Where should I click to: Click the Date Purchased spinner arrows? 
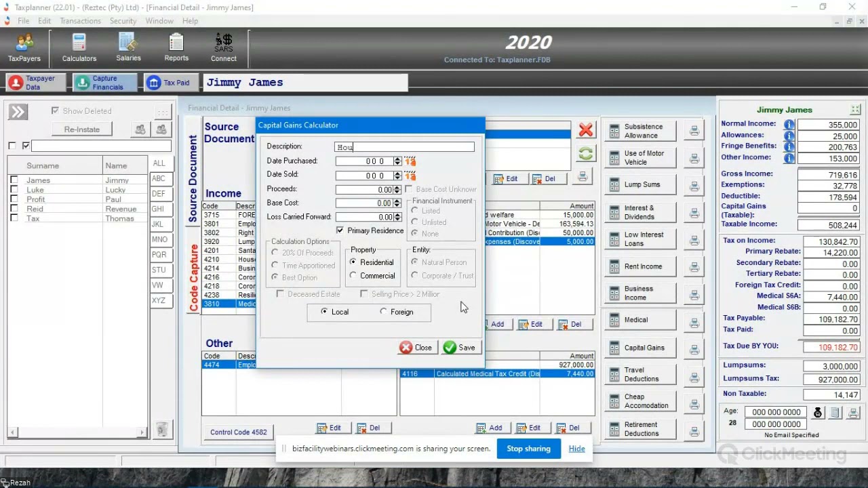pyautogui.click(x=397, y=161)
